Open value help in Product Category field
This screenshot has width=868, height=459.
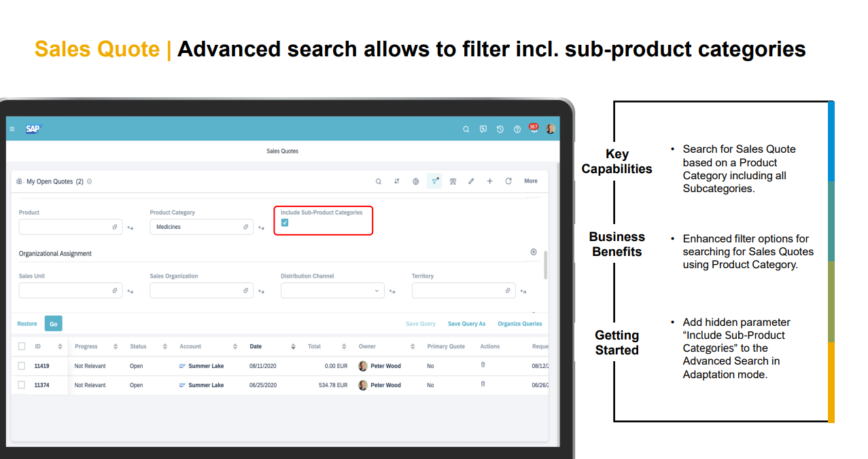click(x=246, y=227)
